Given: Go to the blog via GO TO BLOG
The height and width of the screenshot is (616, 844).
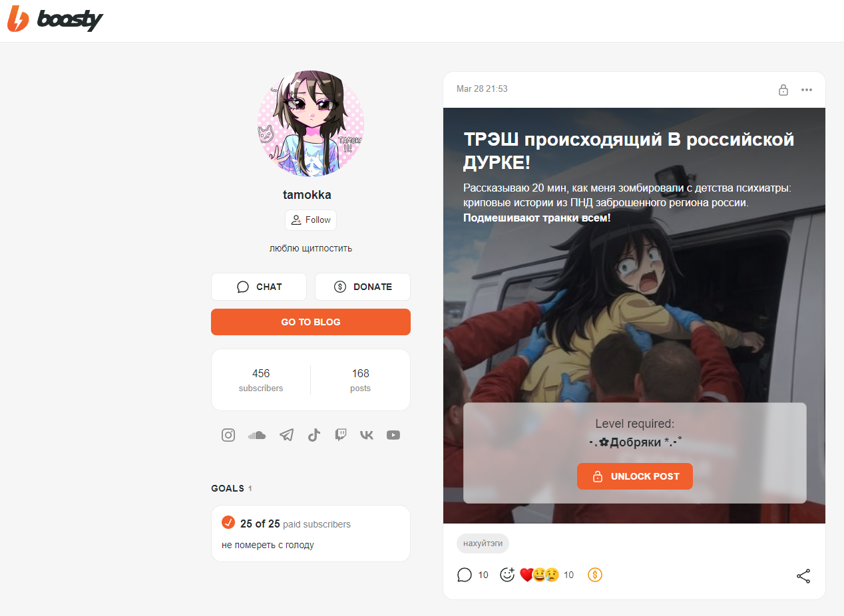Looking at the screenshot, I should click(311, 322).
